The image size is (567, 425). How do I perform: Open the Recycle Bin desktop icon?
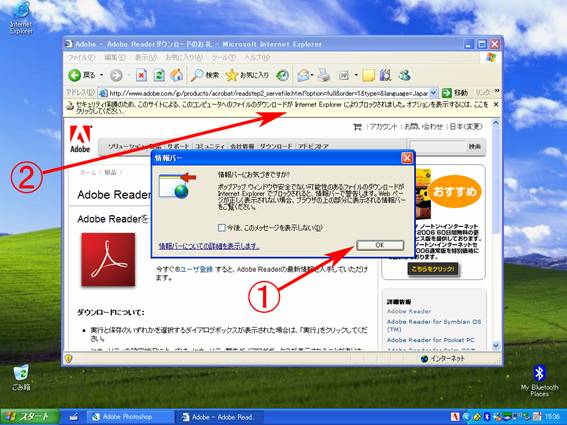pos(21,378)
